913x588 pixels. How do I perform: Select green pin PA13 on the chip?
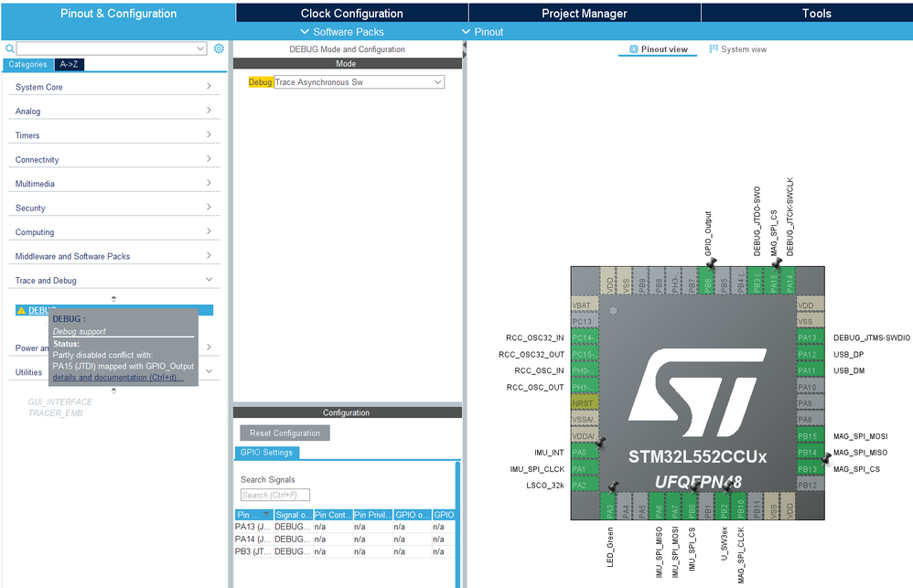(x=810, y=337)
